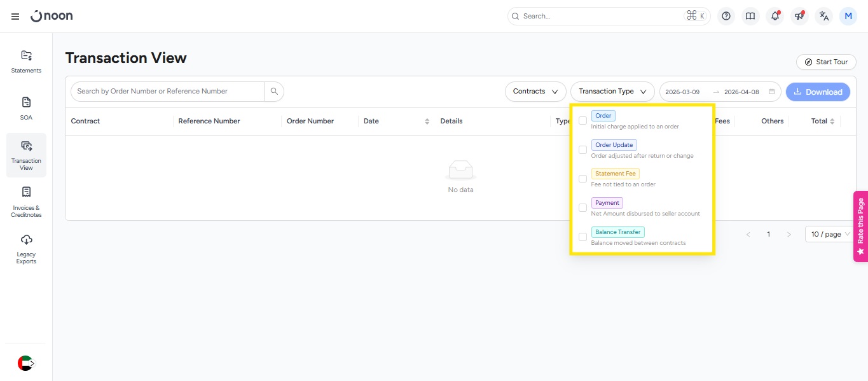Collapse the Transaction Type dropdown

612,92
